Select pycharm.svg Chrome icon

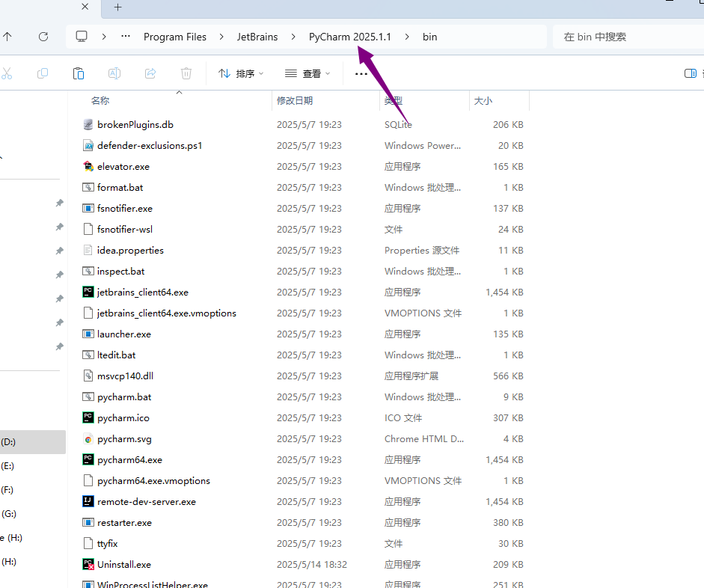click(x=88, y=439)
